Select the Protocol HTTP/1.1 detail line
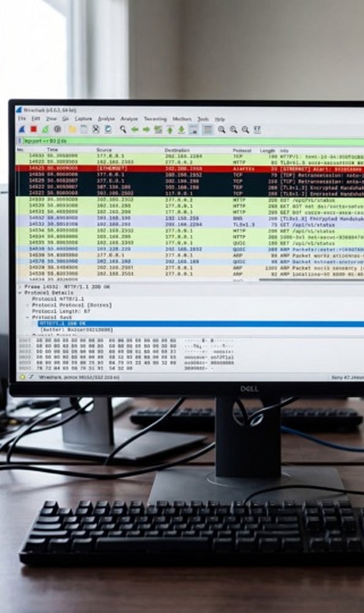 [58, 299]
